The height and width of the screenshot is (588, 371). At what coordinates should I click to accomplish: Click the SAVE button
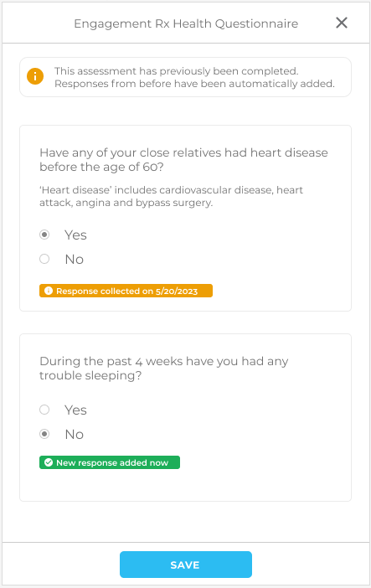coord(186,565)
